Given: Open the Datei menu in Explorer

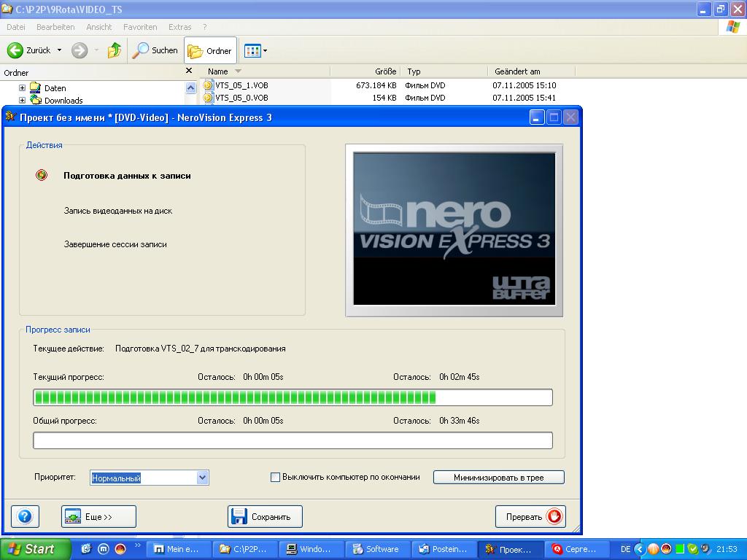Looking at the screenshot, I should tap(16, 27).
